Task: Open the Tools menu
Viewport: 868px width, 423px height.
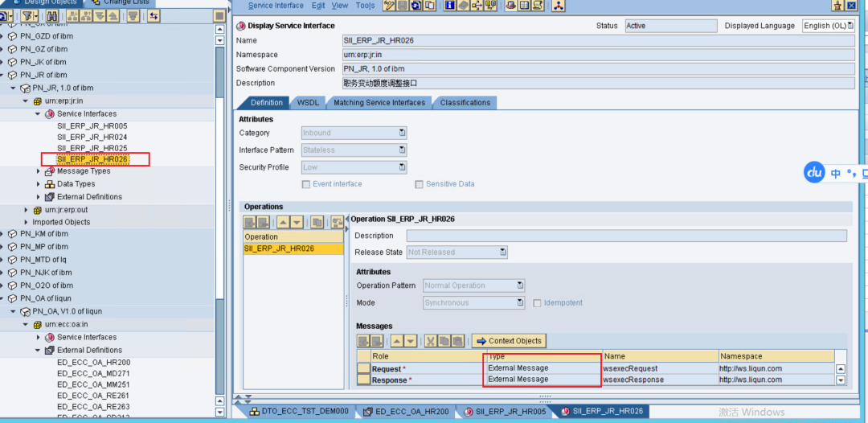Action: [x=365, y=6]
